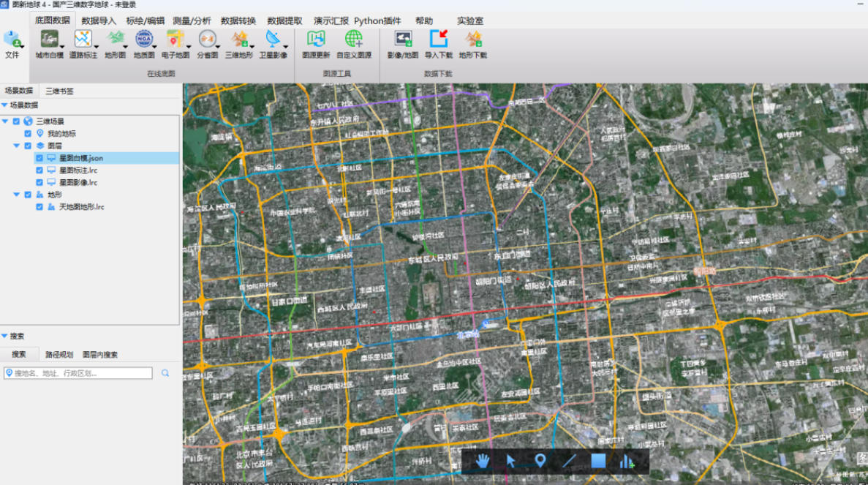Select the hand pan tool
The width and height of the screenshot is (868, 485).
(482, 461)
